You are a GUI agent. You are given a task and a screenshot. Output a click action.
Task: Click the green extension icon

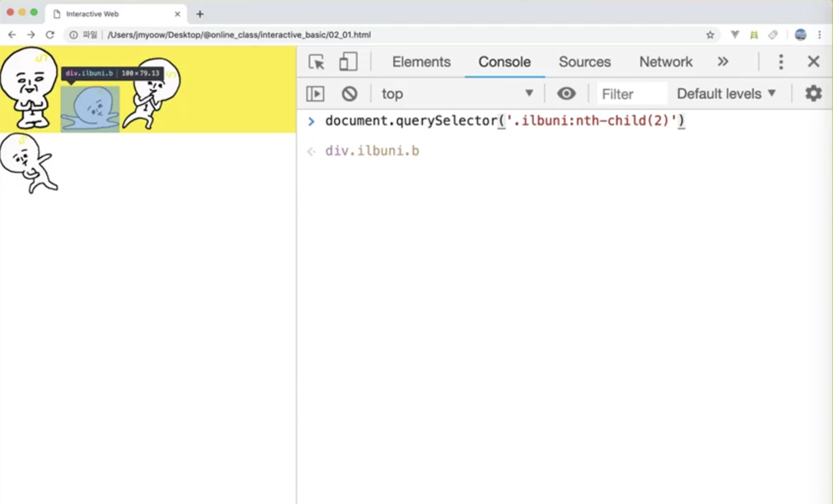[754, 35]
